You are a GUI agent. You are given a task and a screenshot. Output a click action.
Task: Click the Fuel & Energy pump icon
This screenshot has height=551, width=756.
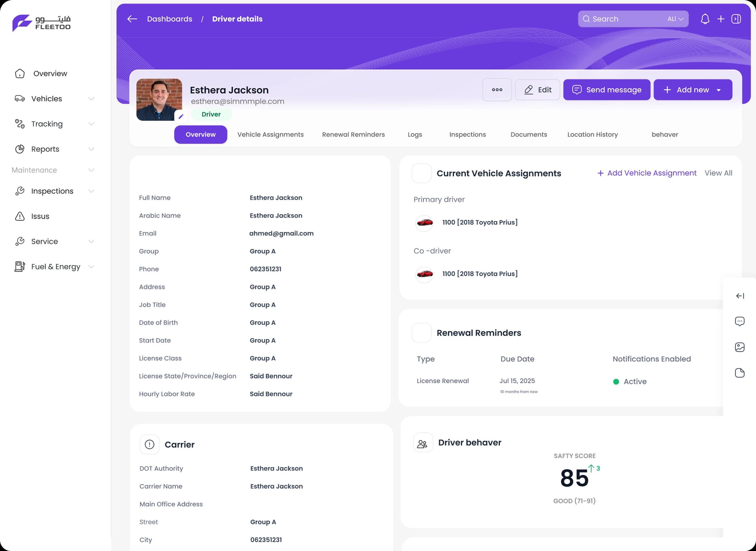pos(20,266)
